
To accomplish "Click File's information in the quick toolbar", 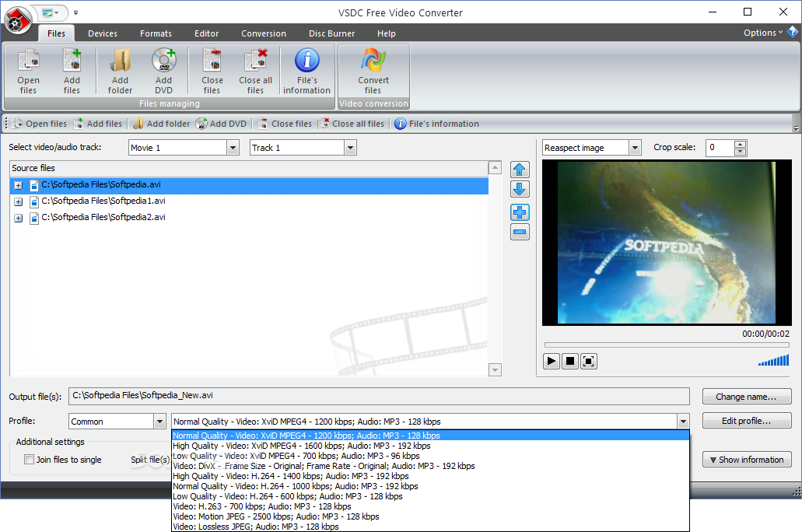I will 437,124.
